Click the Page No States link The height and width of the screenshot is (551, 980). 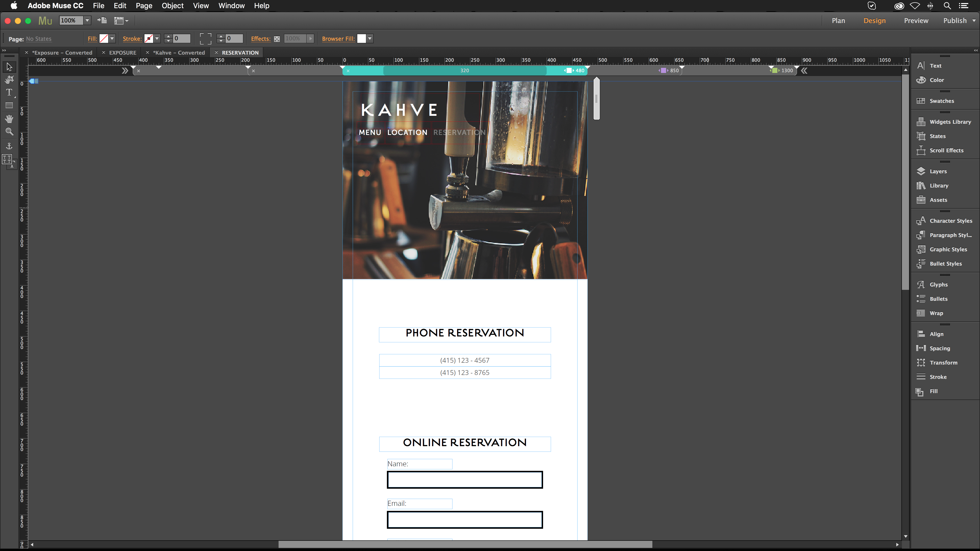(x=39, y=39)
